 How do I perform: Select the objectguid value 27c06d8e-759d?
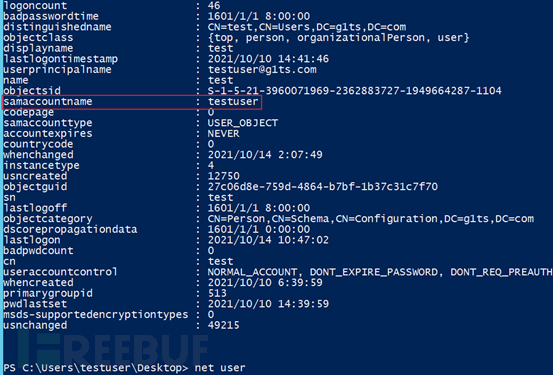[323, 187]
